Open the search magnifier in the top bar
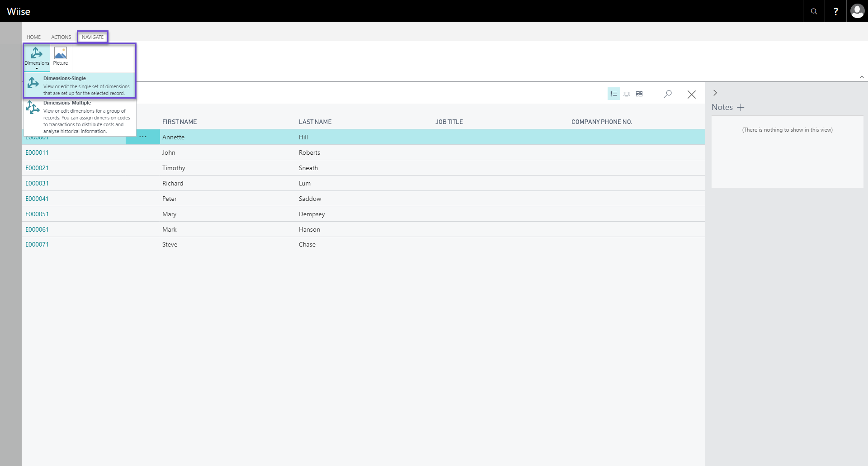 tap(814, 11)
